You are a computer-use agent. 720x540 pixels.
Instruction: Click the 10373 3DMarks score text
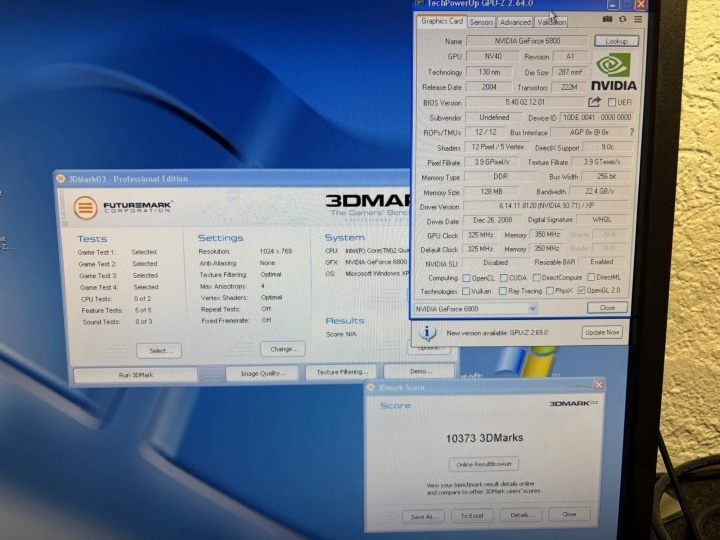click(x=484, y=438)
